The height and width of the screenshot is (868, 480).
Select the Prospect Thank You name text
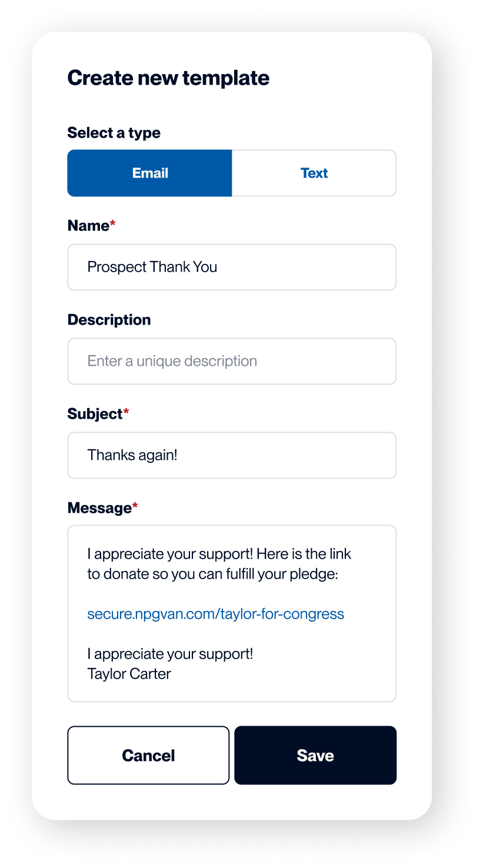pos(152,267)
